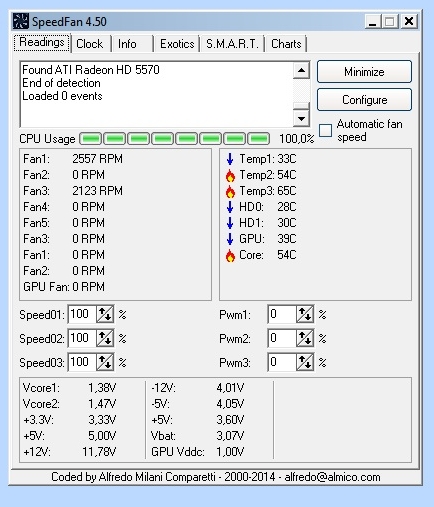
Task: Open the Charts tab
Action: click(286, 44)
